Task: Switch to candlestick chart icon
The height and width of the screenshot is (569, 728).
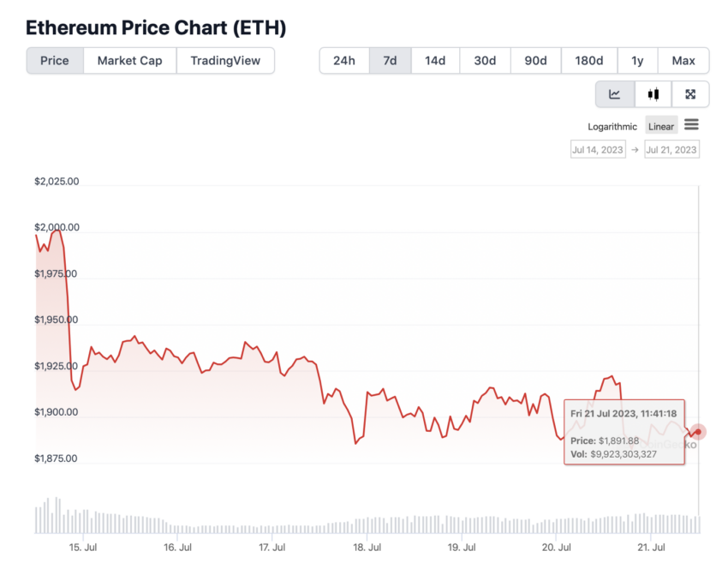Action: (653, 94)
